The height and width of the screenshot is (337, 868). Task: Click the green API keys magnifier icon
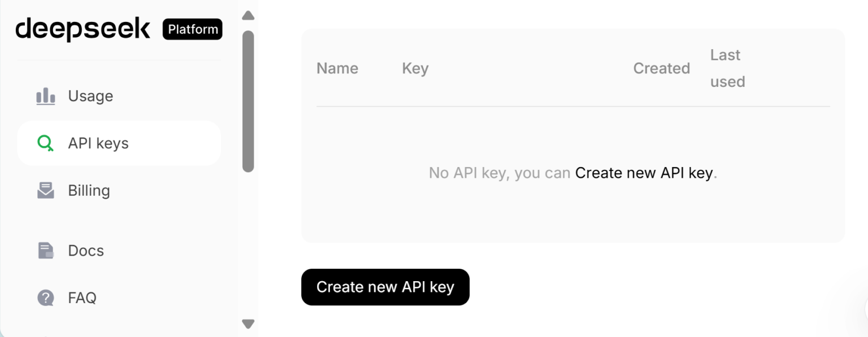pos(45,143)
